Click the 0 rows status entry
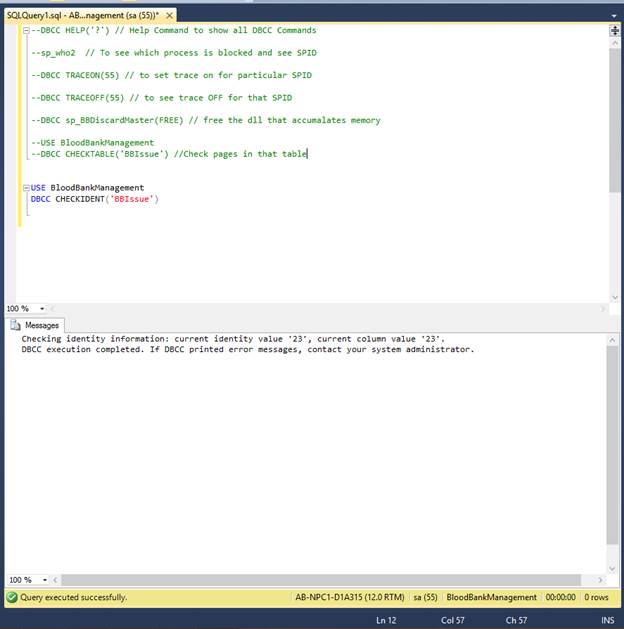Viewport: 624px width, 629px height. tap(596, 597)
